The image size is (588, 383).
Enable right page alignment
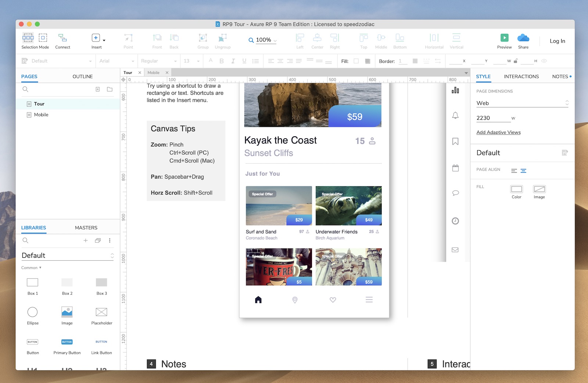[523, 171]
